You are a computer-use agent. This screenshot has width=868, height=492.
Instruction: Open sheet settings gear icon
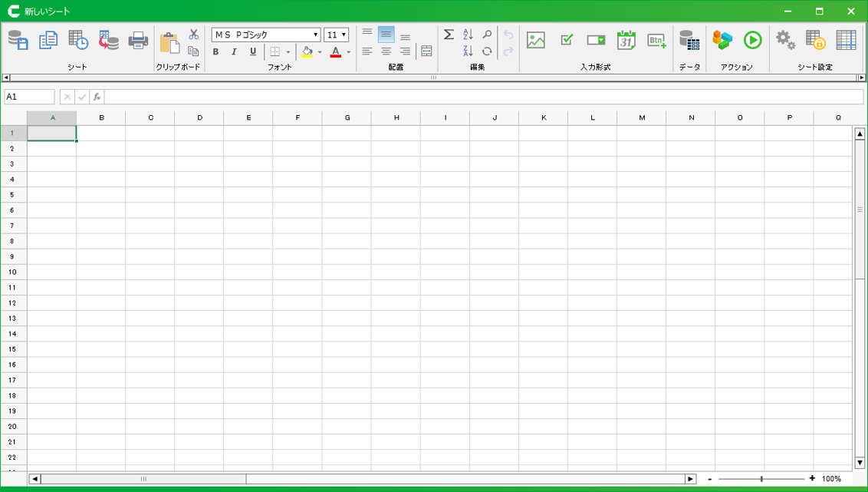785,40
